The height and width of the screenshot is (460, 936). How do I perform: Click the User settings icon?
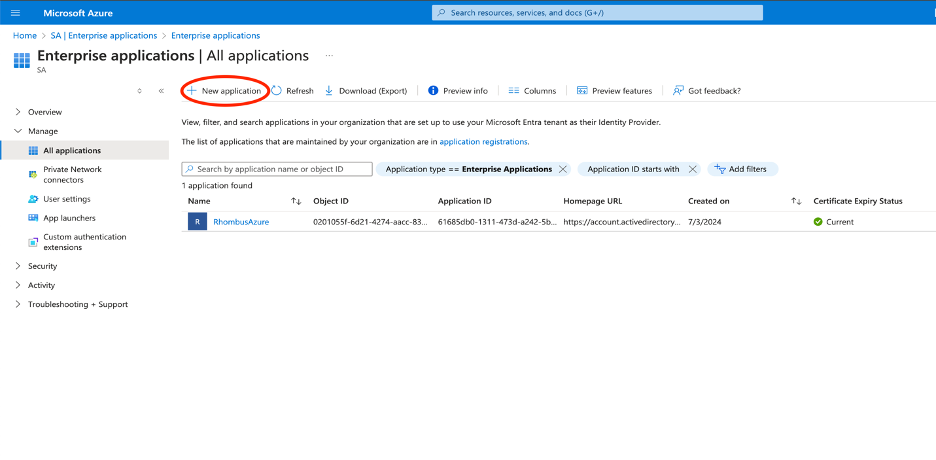tap(33, 199)
